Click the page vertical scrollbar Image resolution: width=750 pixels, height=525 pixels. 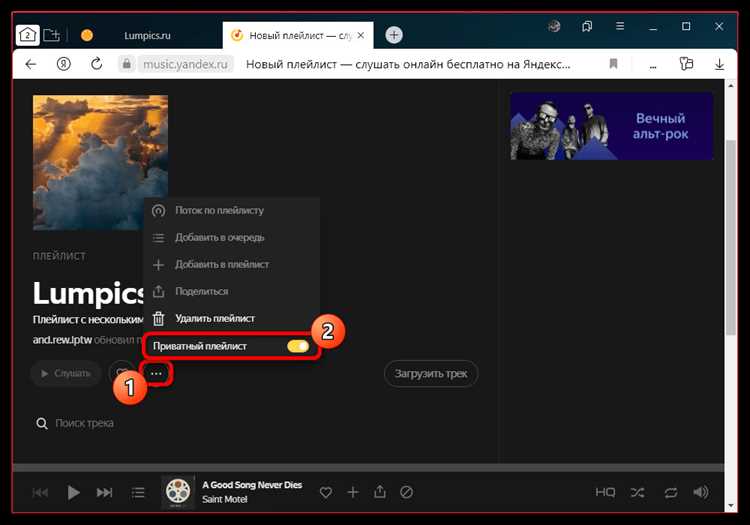coord(730,237)
